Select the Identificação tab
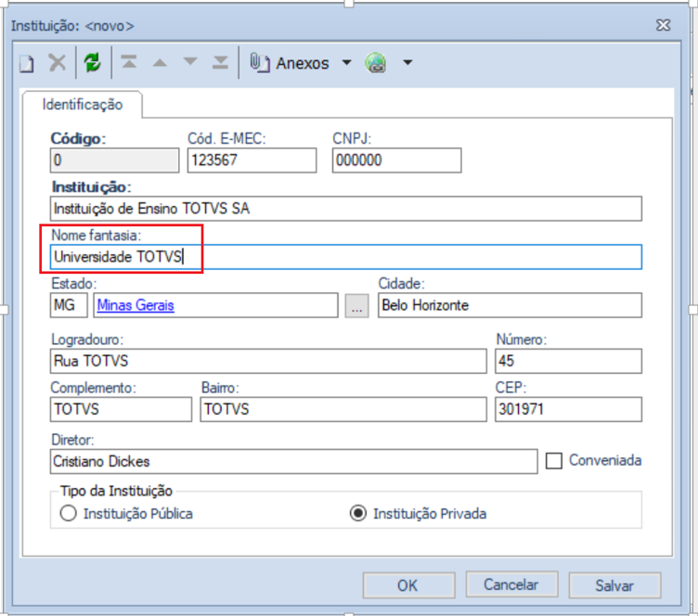 point(83,105)
